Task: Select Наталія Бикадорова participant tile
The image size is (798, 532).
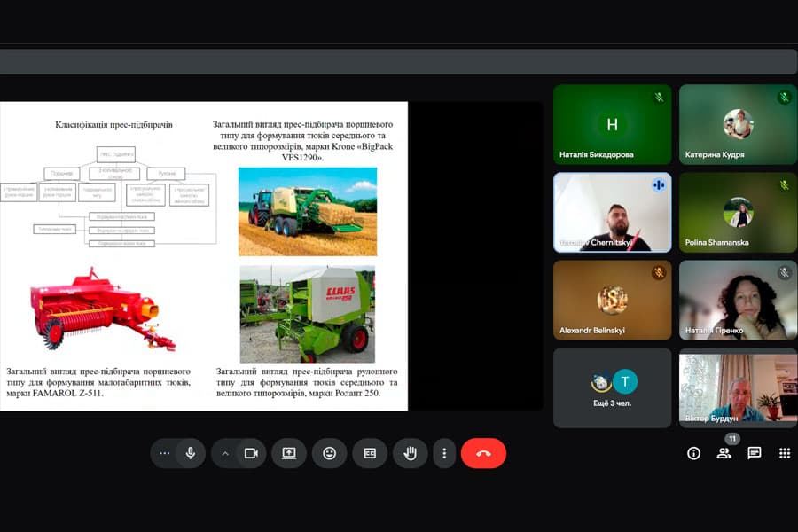Action: [x=612, y=124]
